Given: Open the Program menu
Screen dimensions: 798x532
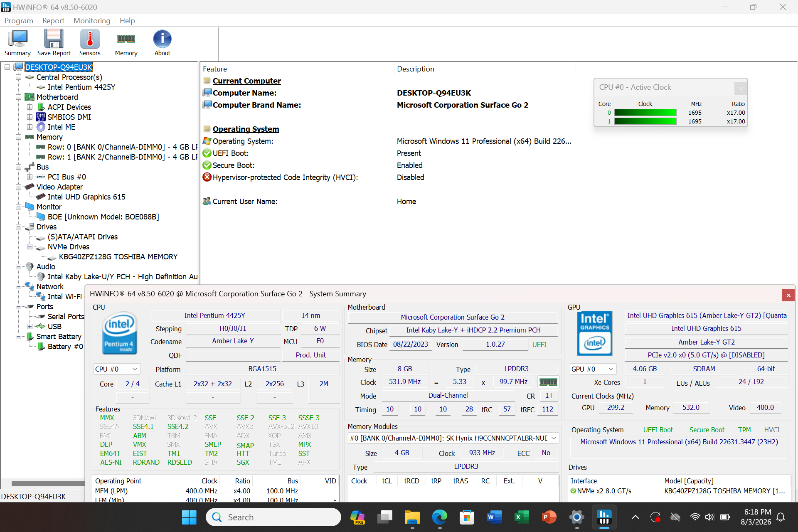Looking at the screenshot, I should click(19, 21).
